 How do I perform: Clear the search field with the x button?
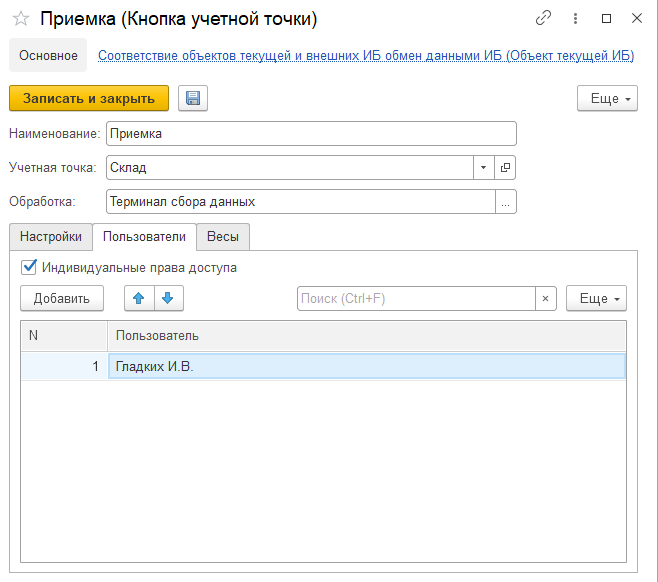[x=546, y=298]
